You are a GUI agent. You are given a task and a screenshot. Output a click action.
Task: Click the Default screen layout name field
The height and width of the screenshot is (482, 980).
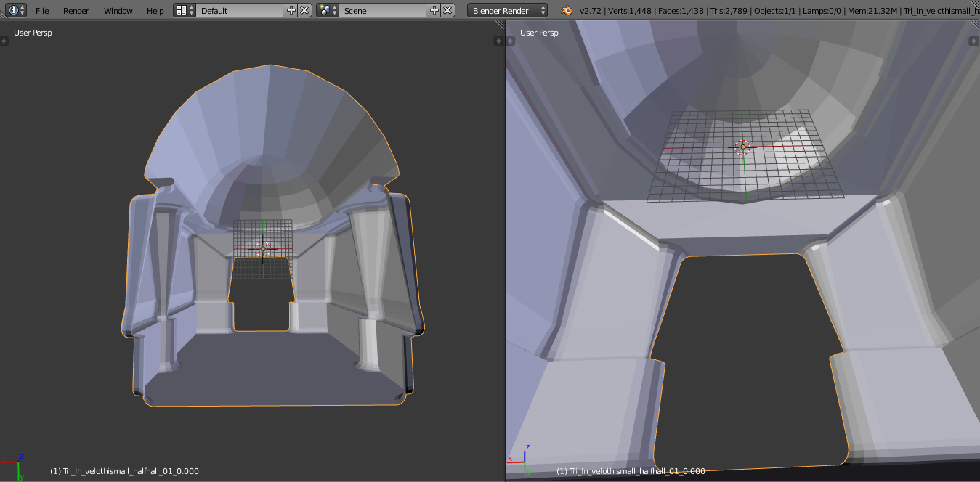240,10
